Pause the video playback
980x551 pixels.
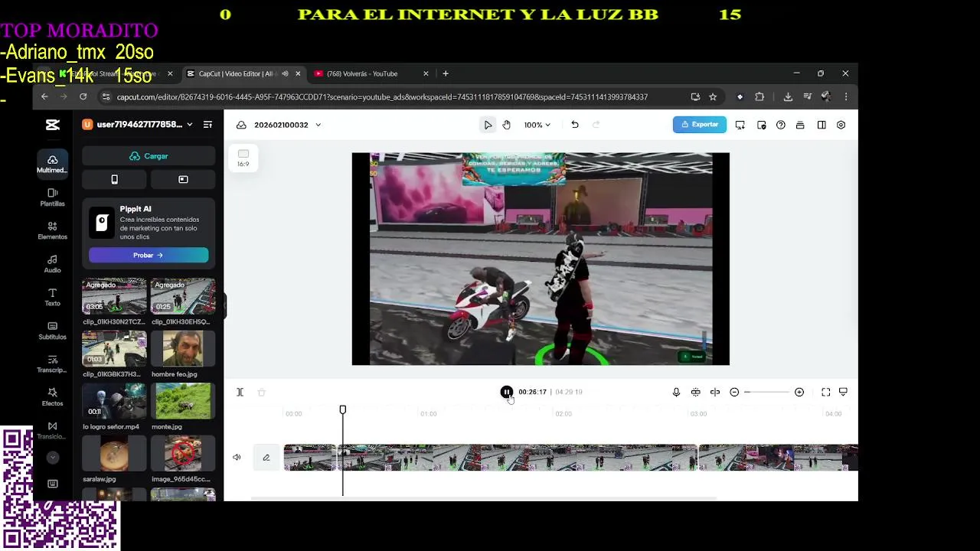click(x=506, y=392)
